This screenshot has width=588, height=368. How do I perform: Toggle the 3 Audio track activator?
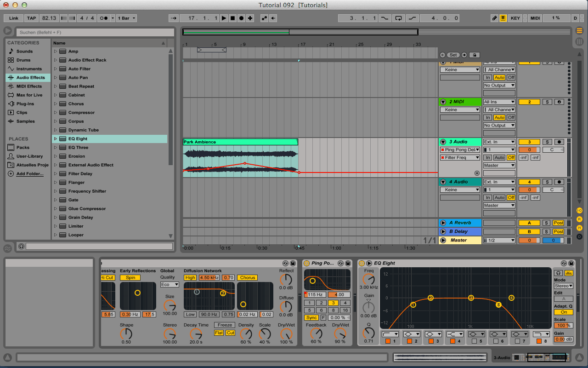[x=529, y=142]
